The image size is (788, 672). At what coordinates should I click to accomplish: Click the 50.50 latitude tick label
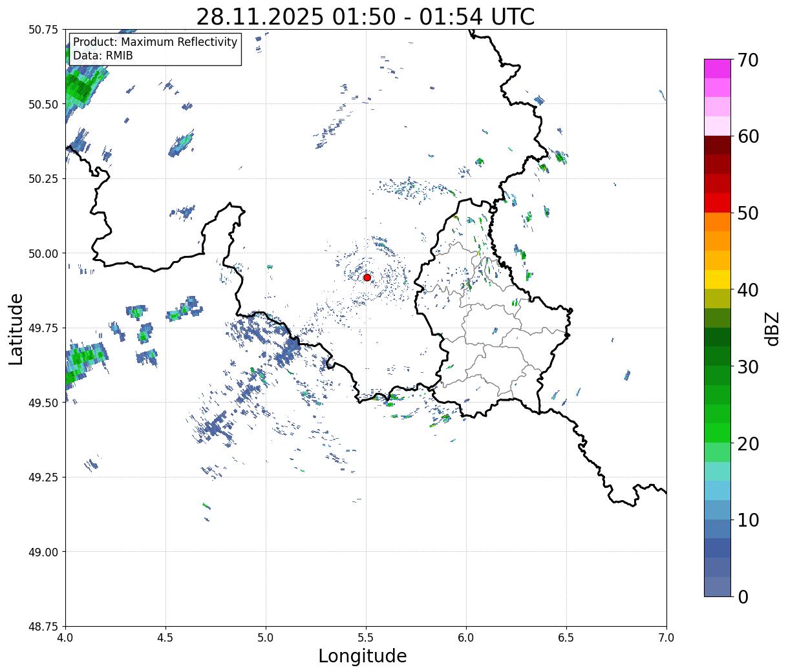click(43, 104)
